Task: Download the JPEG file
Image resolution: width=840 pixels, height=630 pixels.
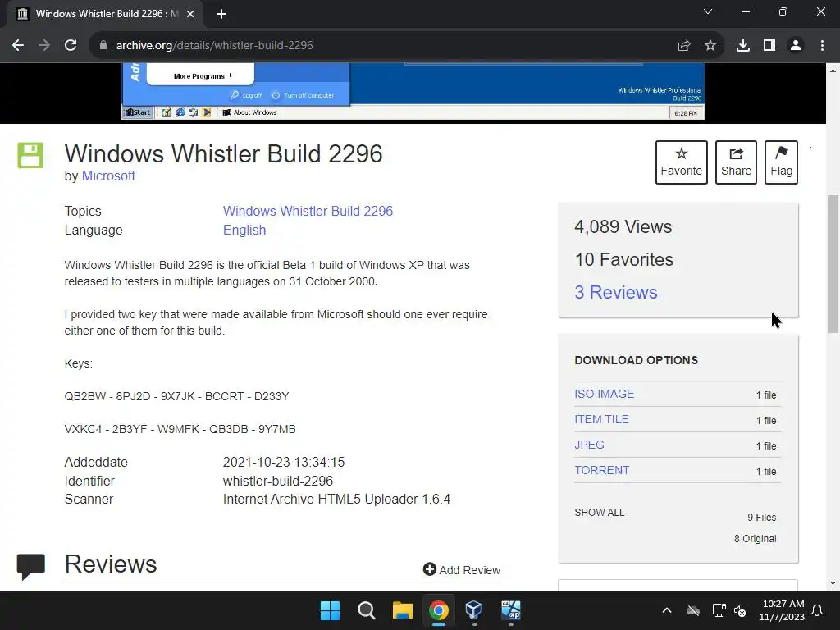Action: click(x=589, y=445)
